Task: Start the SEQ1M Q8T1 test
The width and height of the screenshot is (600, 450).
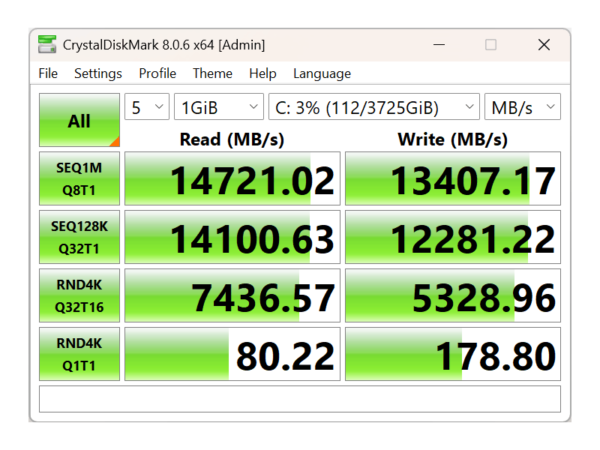Action: coord(79,179)
